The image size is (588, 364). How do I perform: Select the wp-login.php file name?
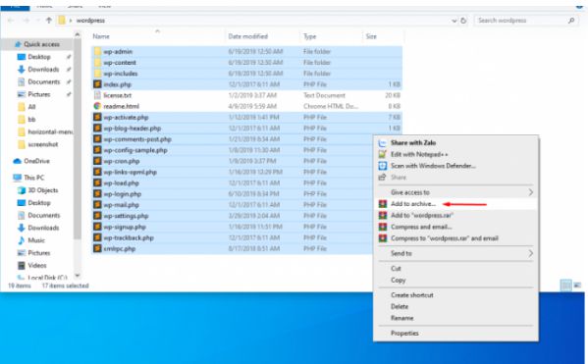coord(123,194)
